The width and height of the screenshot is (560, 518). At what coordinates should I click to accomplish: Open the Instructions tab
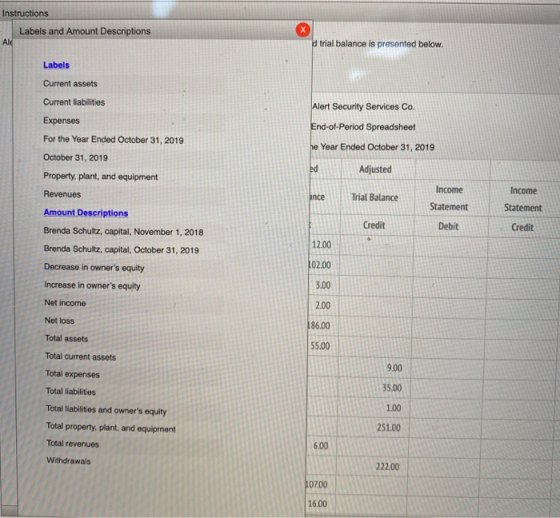tap(25, 13)
